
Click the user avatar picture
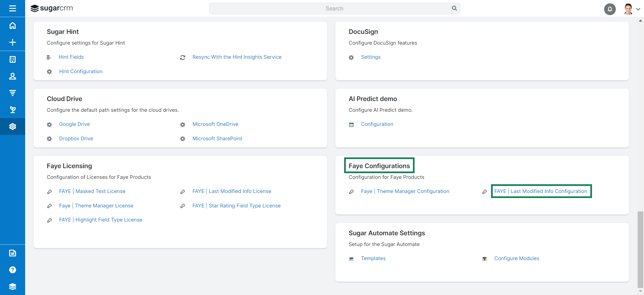[x=628, y=9]
